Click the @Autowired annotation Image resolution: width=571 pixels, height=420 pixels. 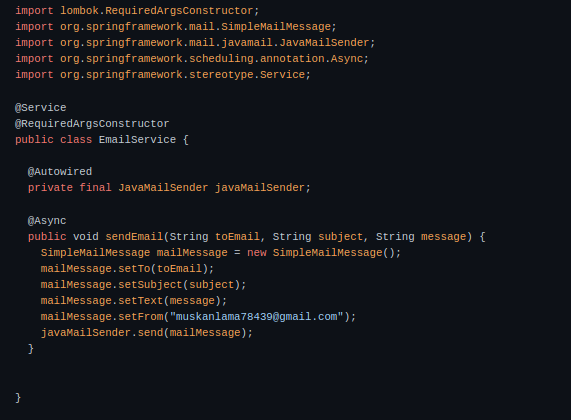point(60,172)
